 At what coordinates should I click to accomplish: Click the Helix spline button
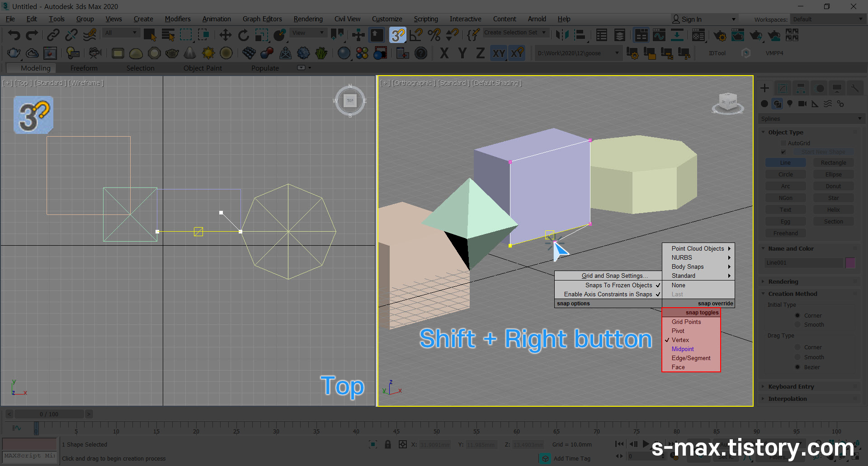(833, 210)
